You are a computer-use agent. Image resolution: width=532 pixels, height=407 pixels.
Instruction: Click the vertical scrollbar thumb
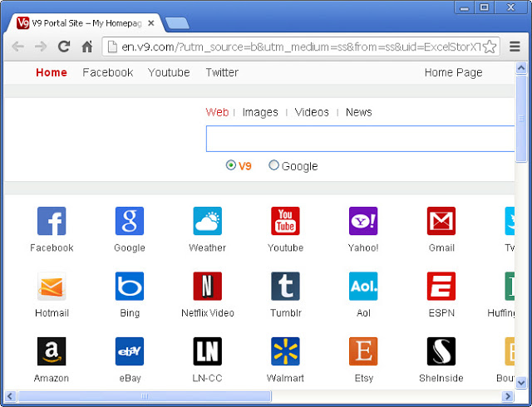521,119
